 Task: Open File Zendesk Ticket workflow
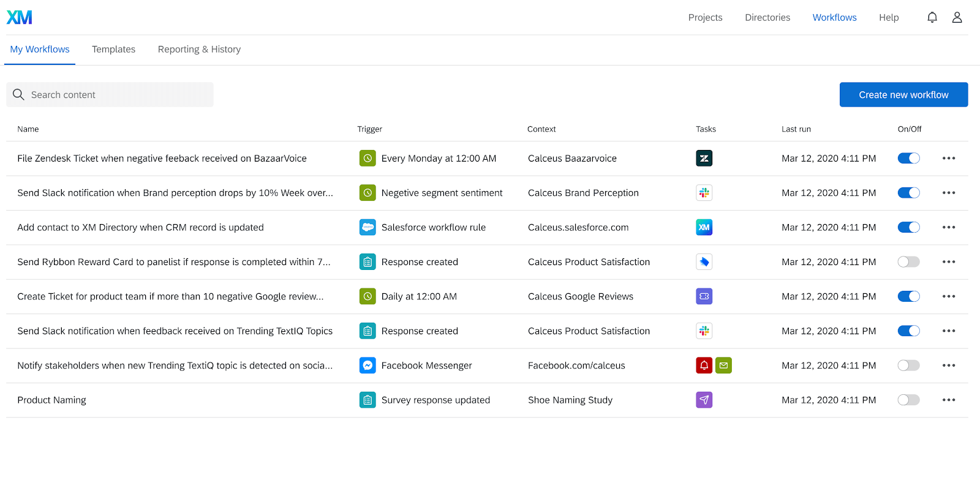(x=162, y=159)
